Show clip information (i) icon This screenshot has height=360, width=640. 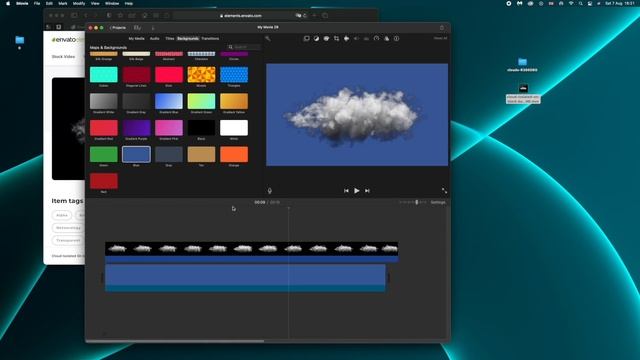click(396, 38)
